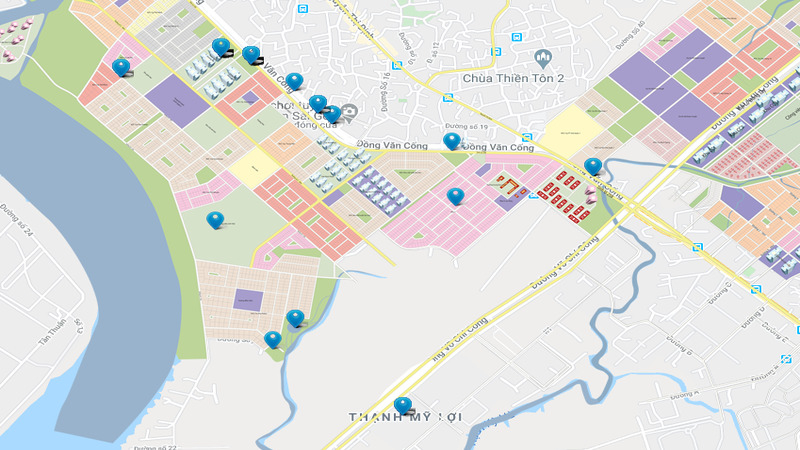Select the westernmost pin near the riverside
This screenshot has width=800, height=450.
click(x=121, y=67)
